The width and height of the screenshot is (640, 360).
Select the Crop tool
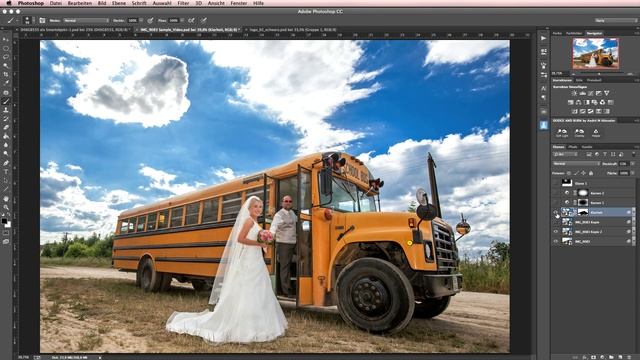click(x=6, y=75)
